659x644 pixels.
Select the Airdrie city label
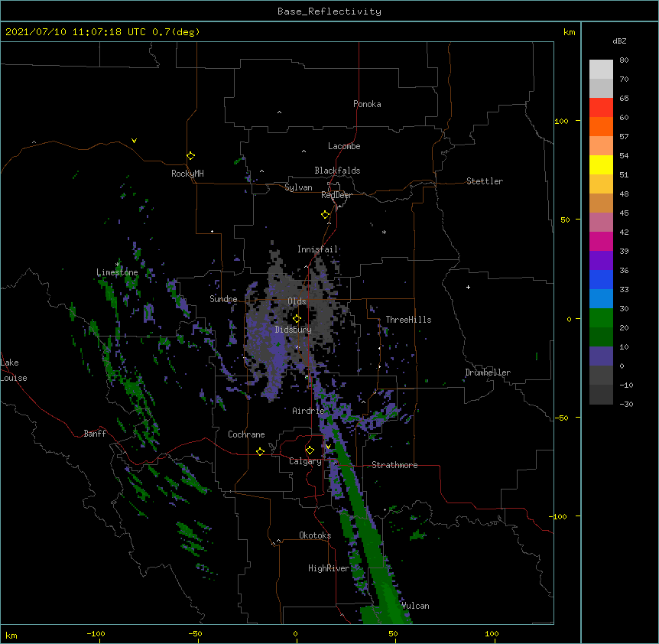coord(309,411)
